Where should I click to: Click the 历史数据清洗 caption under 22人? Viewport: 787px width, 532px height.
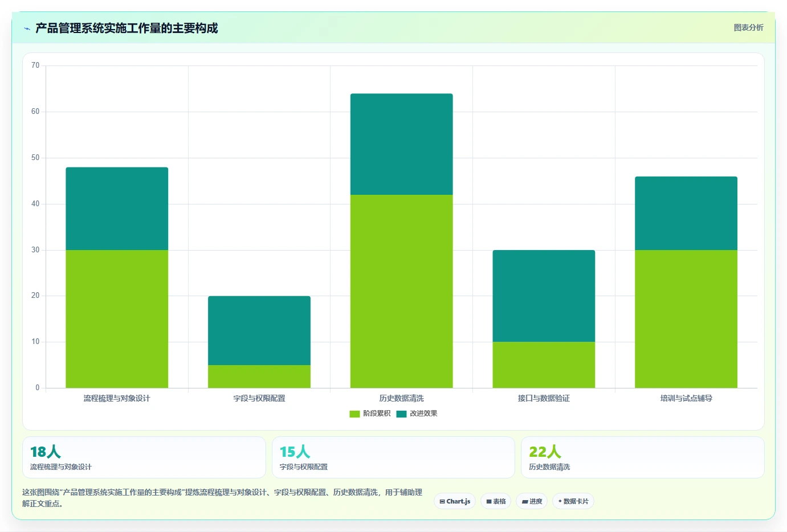tap(549, 467)
